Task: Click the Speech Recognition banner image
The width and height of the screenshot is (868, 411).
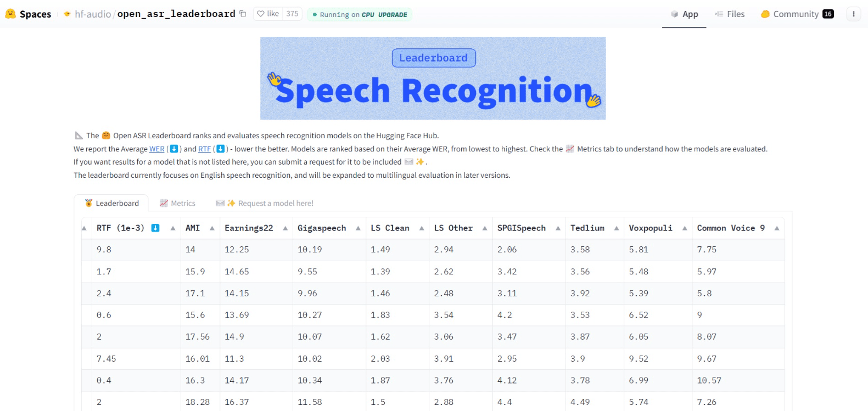Action: pos(433,78)
